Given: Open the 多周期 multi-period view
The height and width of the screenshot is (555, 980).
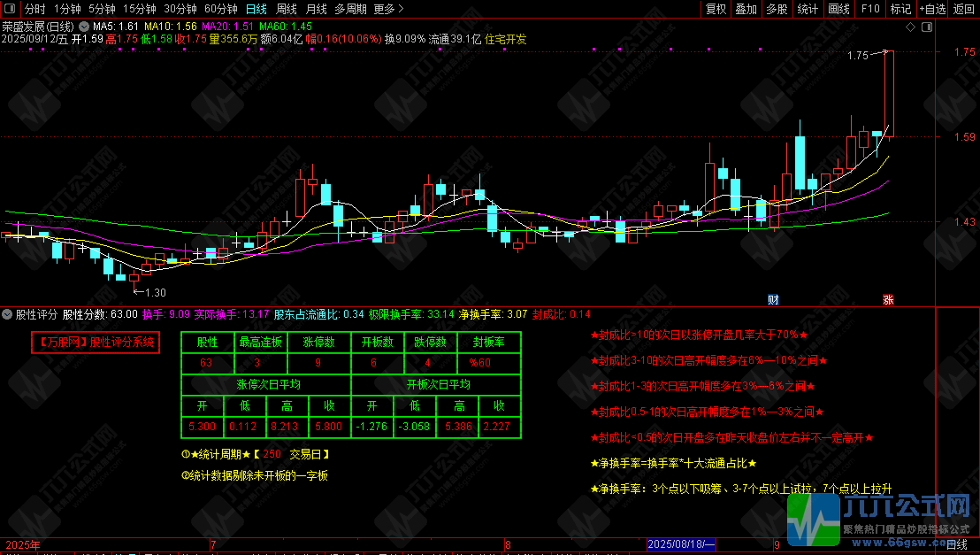Looking at the screenshot, I should point(350,9).
